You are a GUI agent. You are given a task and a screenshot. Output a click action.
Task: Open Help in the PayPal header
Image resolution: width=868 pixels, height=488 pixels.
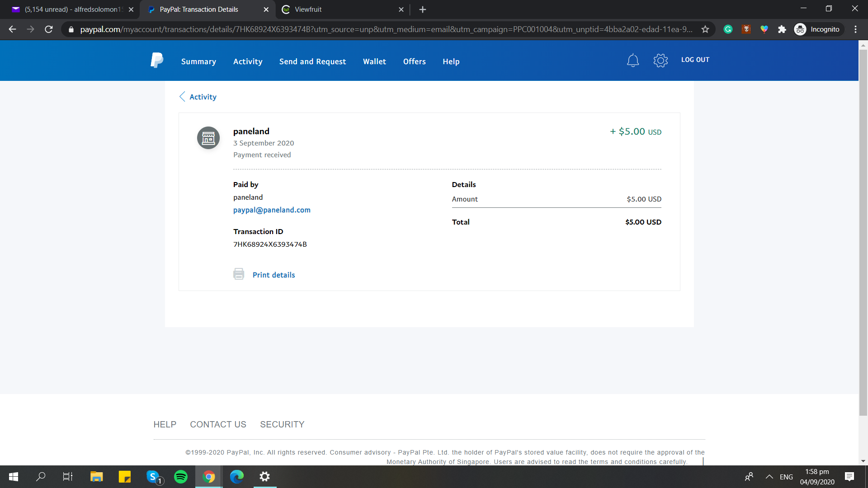(451, 61)
